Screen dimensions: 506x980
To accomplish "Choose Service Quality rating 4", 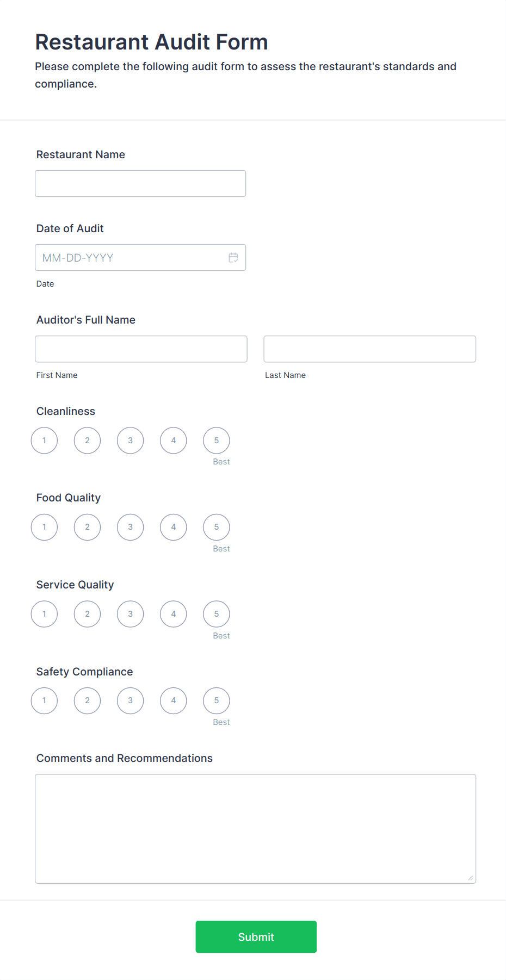I will [174, 614].
